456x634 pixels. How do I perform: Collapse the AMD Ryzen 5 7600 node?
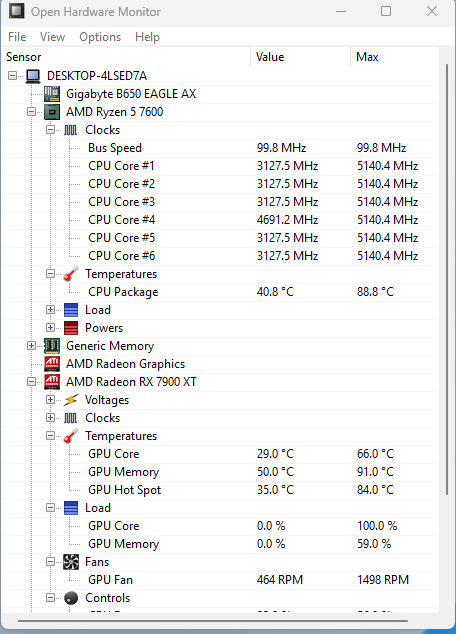pyautogui.click(x=32, y=112)
